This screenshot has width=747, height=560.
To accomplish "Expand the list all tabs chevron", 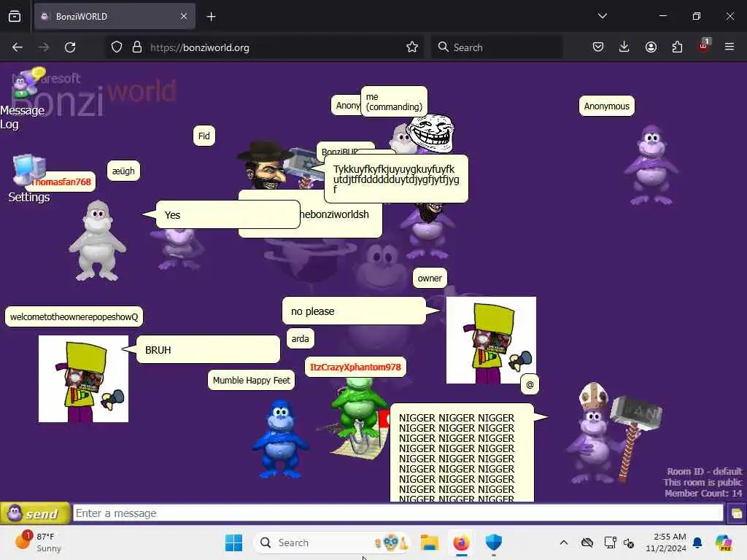I will 602,16.
